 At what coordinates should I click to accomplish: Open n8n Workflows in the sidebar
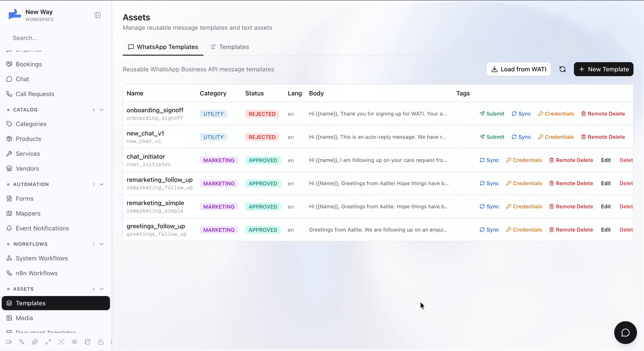point(56,273)
